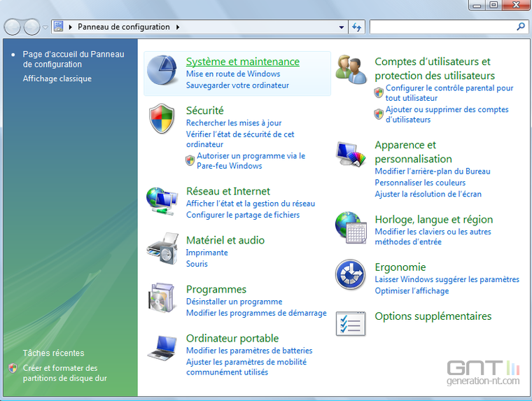Open the Système et maintenance pie chart icon
Image resolution: width=532 pixels, height=401 pixels.
[x=162, y=70]
